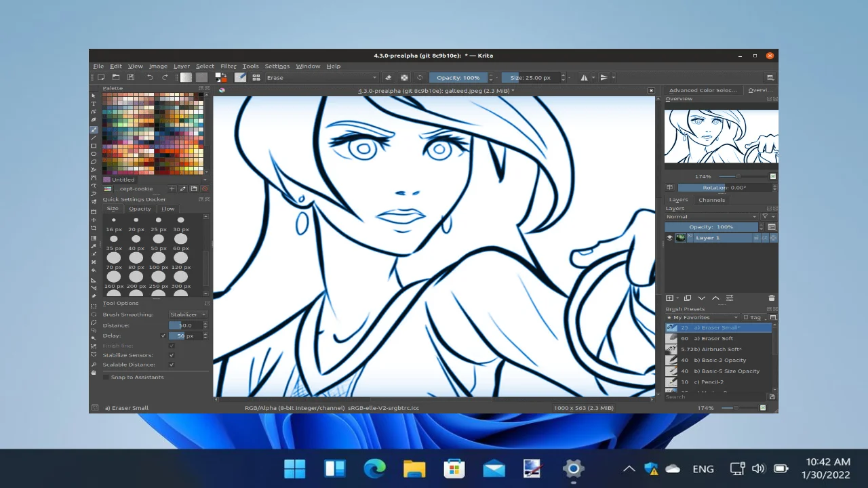Open the Brush Smoothing Stabilizer dropdown

click(189, 314)
